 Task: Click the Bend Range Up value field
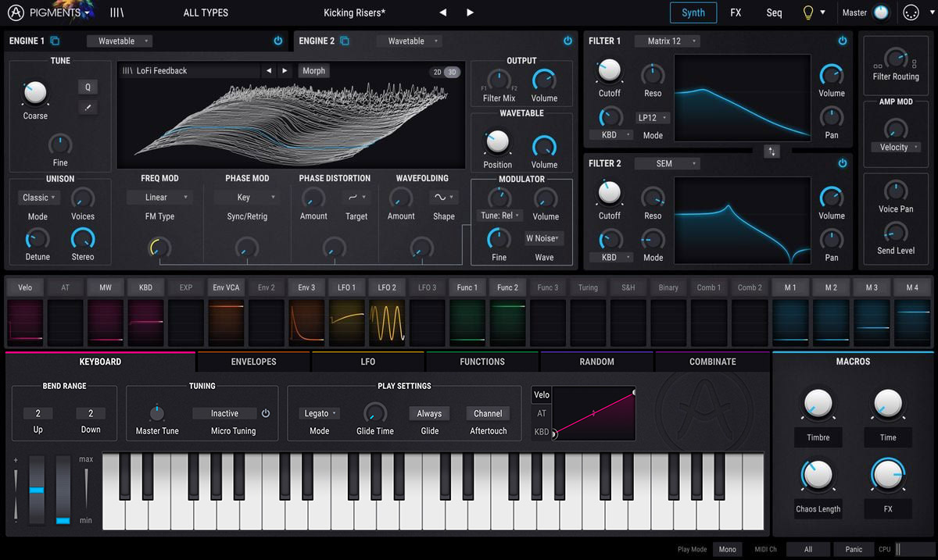click(x=38, y=413)
